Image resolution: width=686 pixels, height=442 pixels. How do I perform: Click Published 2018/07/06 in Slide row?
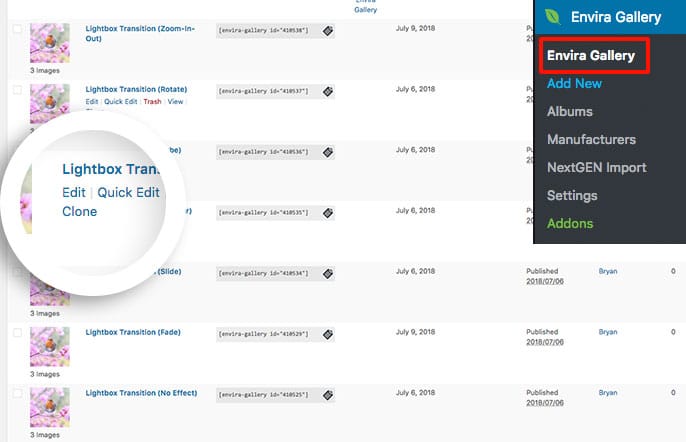(545, 276)
